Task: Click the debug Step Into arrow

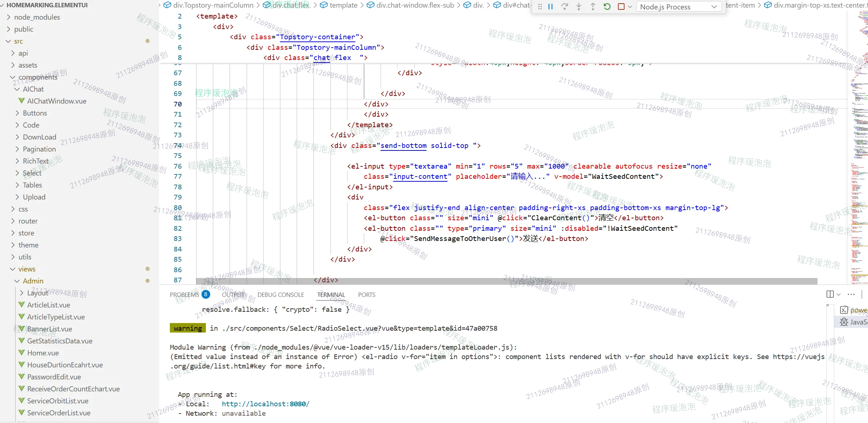Action: pyautogui.click(x=579, y=7)
